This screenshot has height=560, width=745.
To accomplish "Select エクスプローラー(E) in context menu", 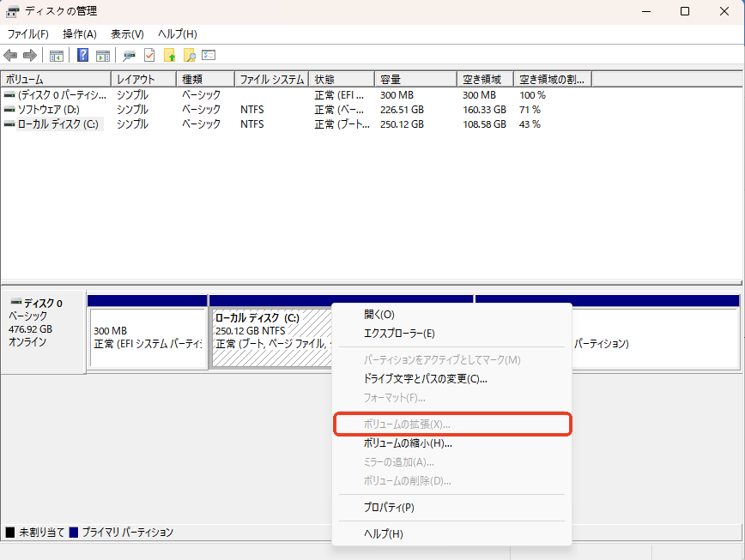I will pos(399,334).
